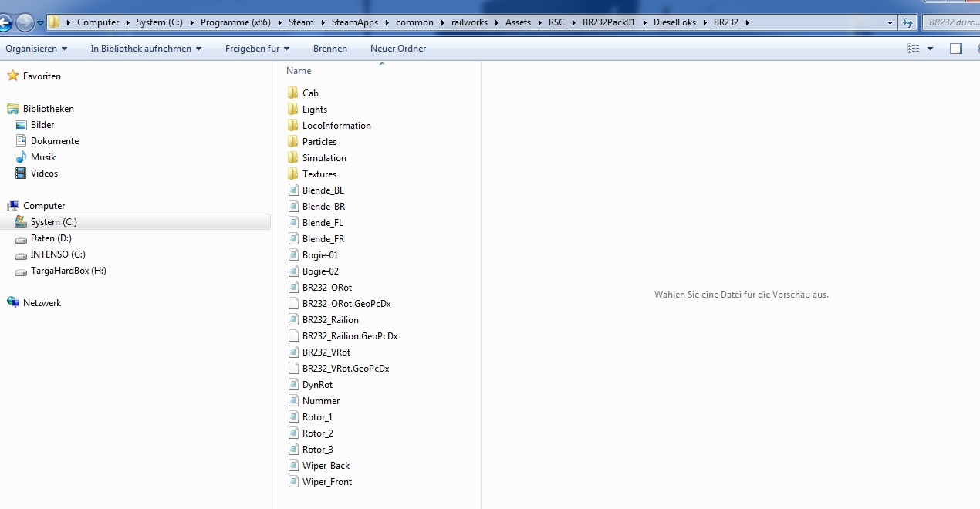The height and width of the screenshot is (509, 980).
Task: Select the file named Wiper_Back
Action: coord(326,466)
